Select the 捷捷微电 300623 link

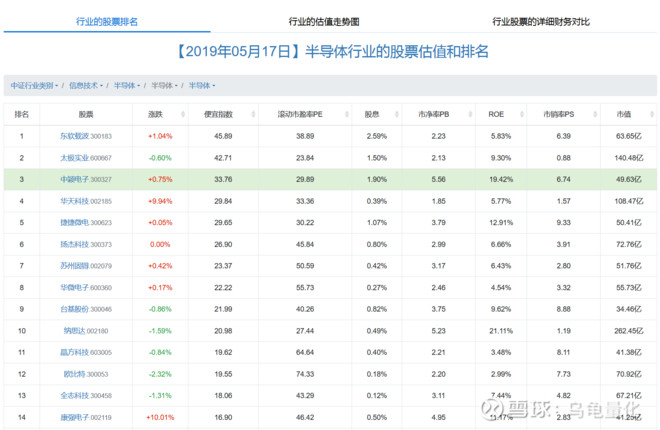click(86, 223)
